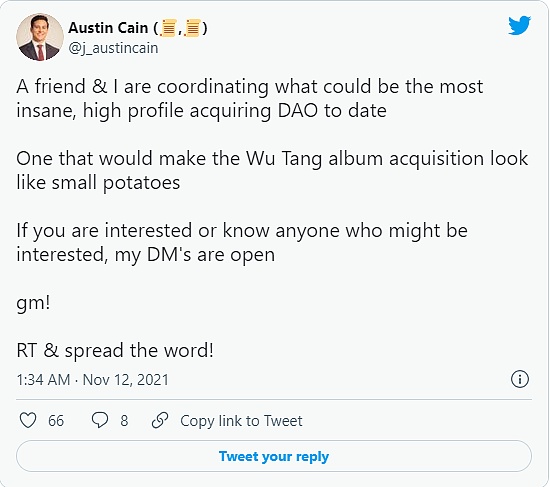The width and height of the screenshot is (550, 487).
Task: Click the paragraph about acquiring DAO
Action: (250, 99)
